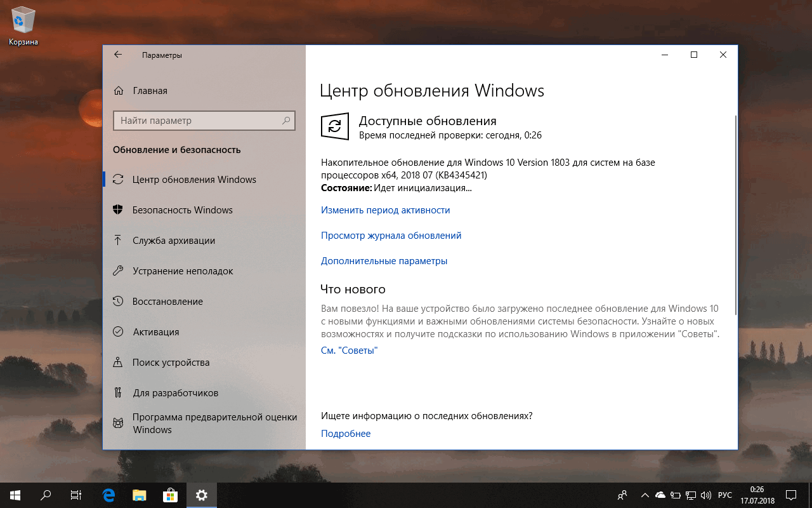Screen dimensions: 812x508
Task: Open OneDrive from the system tray
Action: (x=660, y=495)
